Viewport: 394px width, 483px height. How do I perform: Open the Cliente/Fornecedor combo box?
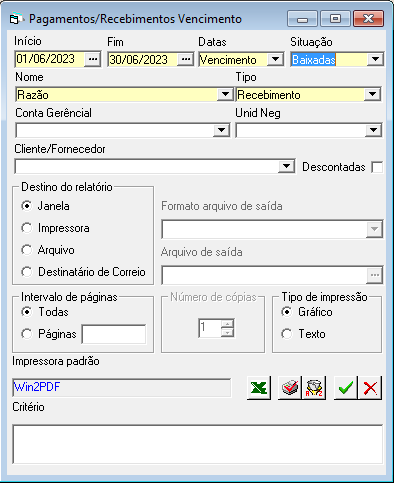[286, 166]
